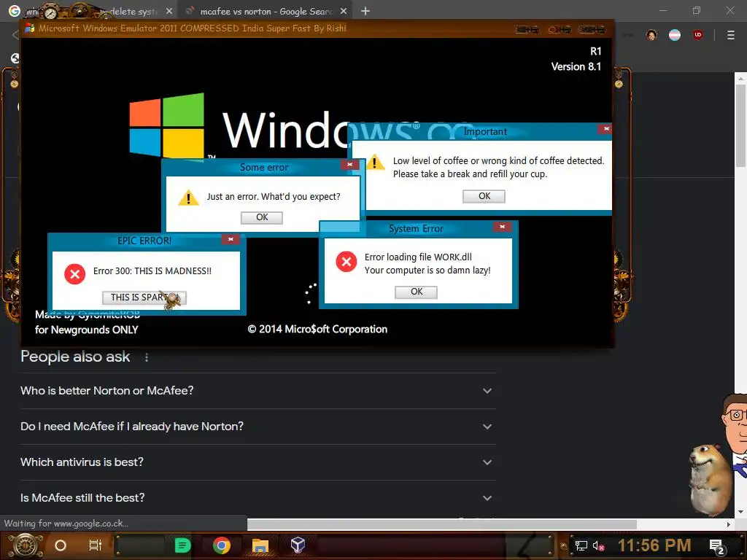Close the 'mcafee vs norton' tab

point(344,11)
